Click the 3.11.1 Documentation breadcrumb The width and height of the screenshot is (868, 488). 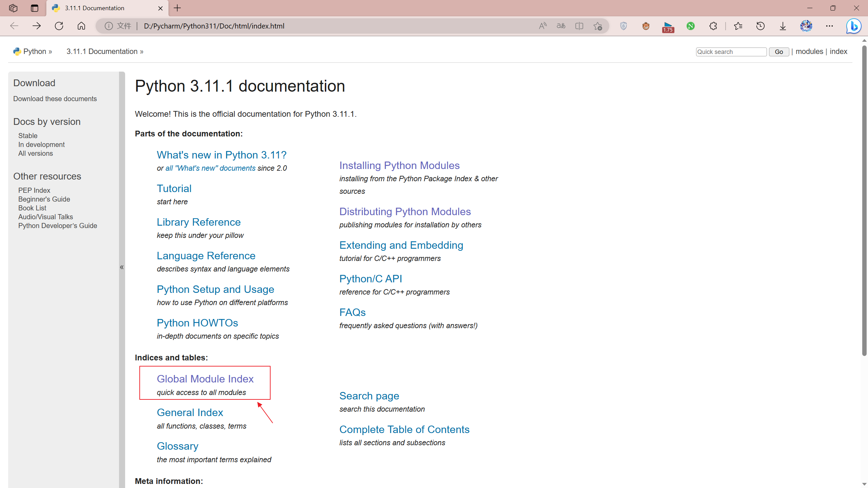point(102,51)
